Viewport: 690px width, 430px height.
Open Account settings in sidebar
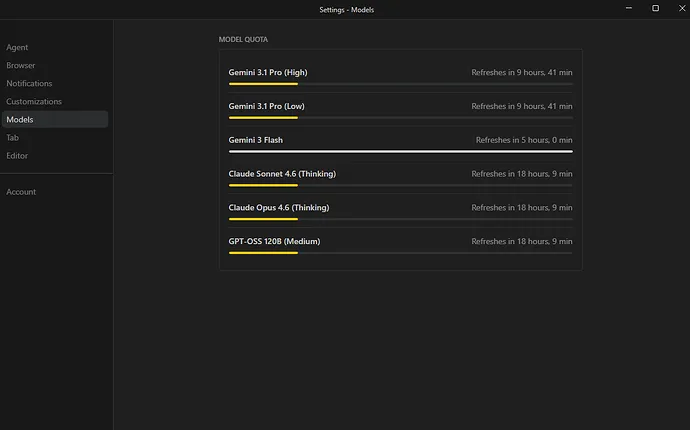pos(21,191)
